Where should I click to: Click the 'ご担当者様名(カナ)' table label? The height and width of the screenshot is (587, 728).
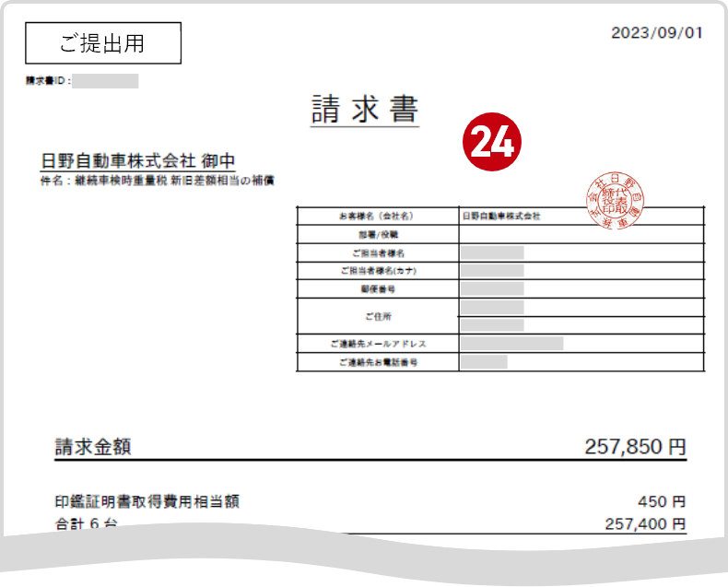click(x=378, y=271)
